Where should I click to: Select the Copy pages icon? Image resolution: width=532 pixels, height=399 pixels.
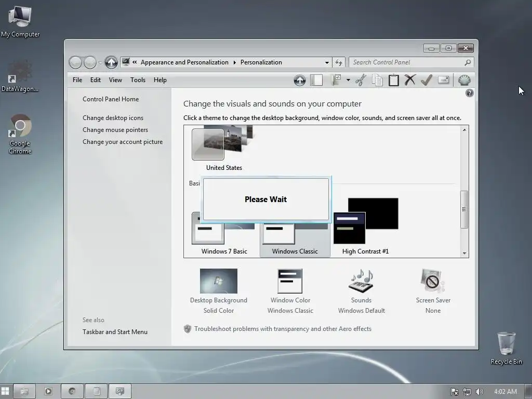click(377, 81)
